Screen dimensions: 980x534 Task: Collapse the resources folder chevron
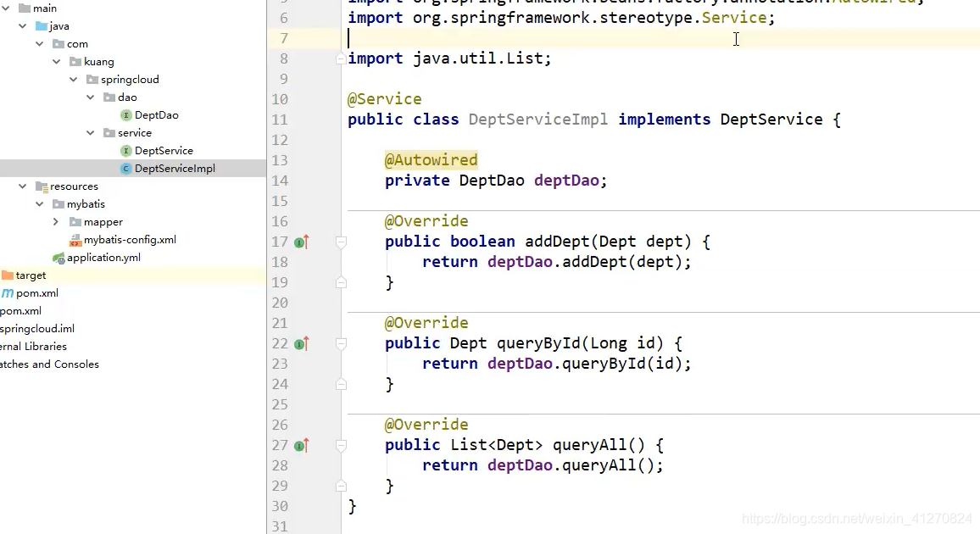point(23,186)
